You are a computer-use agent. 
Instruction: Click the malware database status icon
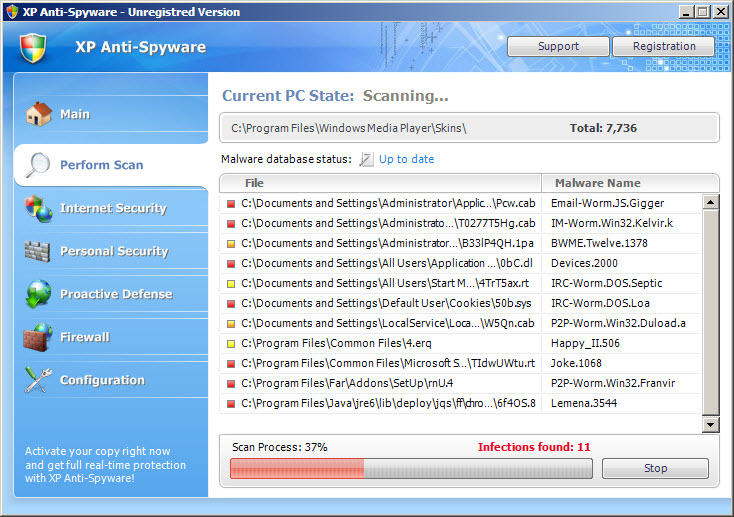pos(366,159)
